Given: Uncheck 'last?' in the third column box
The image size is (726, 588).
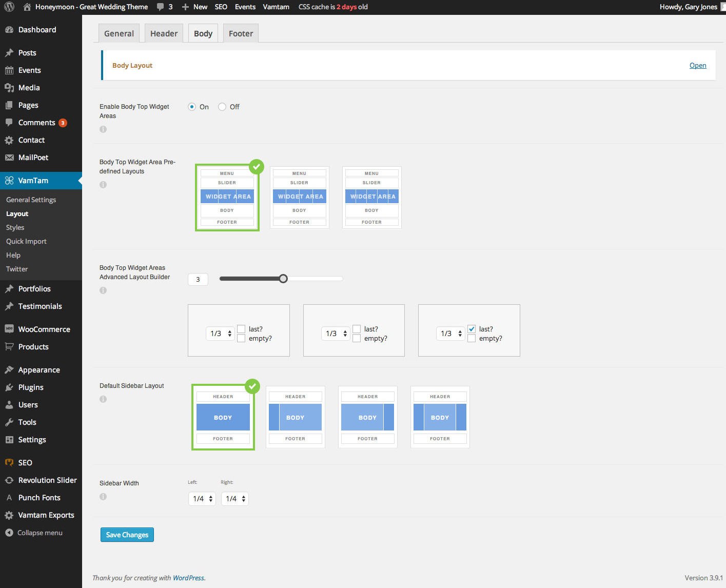Looking at the screenshot, I should [472, 329].
